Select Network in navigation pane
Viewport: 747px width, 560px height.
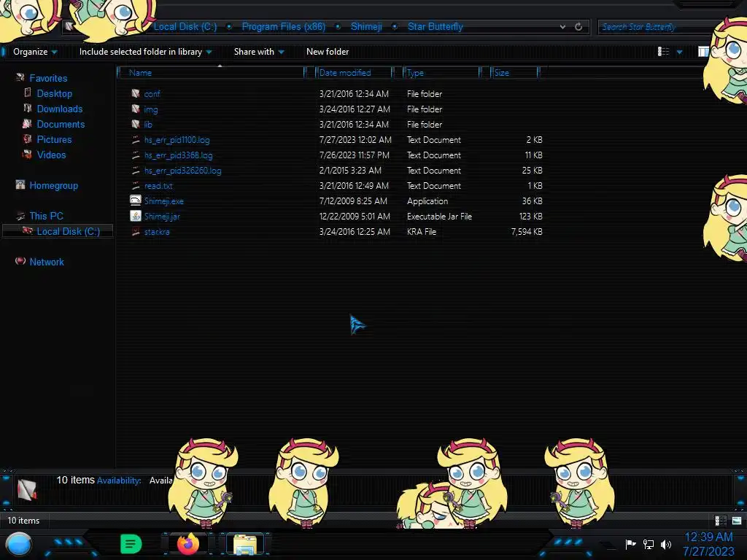coord(47,262)
